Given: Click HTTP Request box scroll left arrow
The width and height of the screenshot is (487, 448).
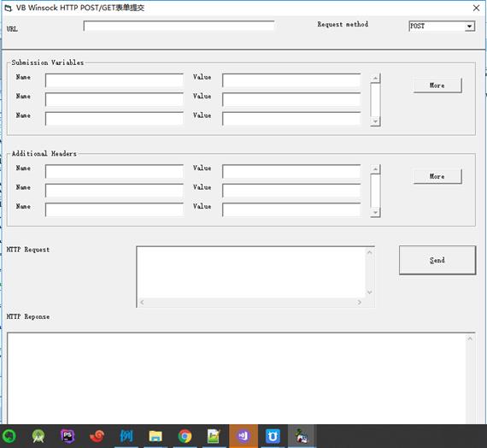Looking at the screenshot, I should [142, 302].
